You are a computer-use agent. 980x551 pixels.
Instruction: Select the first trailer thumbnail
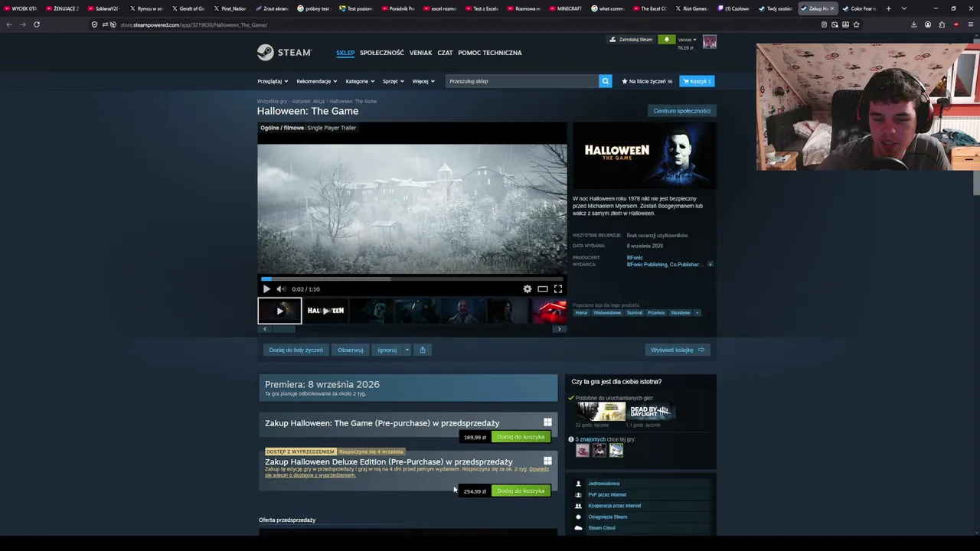(279, 311)
